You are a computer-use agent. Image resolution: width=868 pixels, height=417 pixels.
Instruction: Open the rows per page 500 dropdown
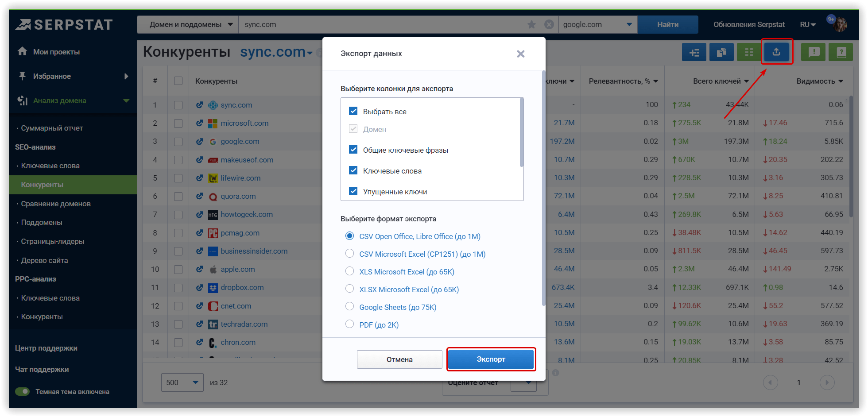(182, 382)
